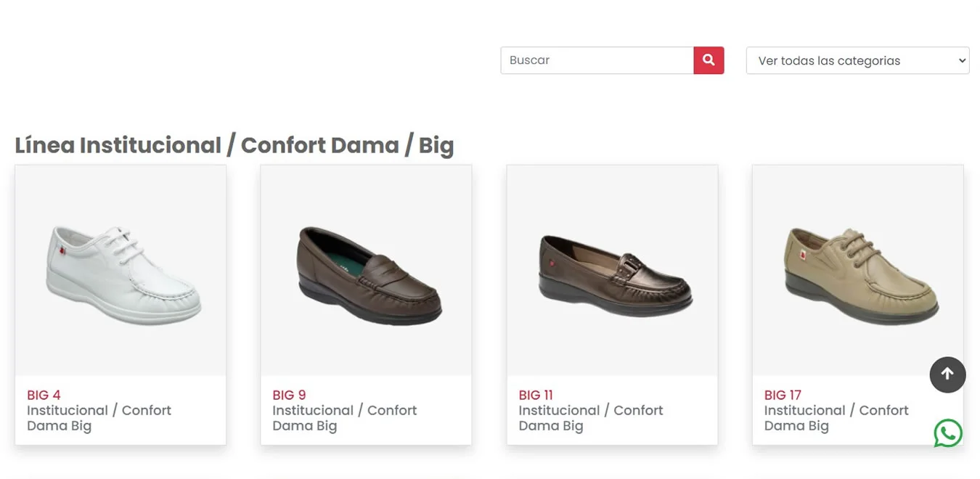Viewport: 980px width, 479px height.
Task: Click the scroll-to-top arrow button
Action: (x=947, y=374)
